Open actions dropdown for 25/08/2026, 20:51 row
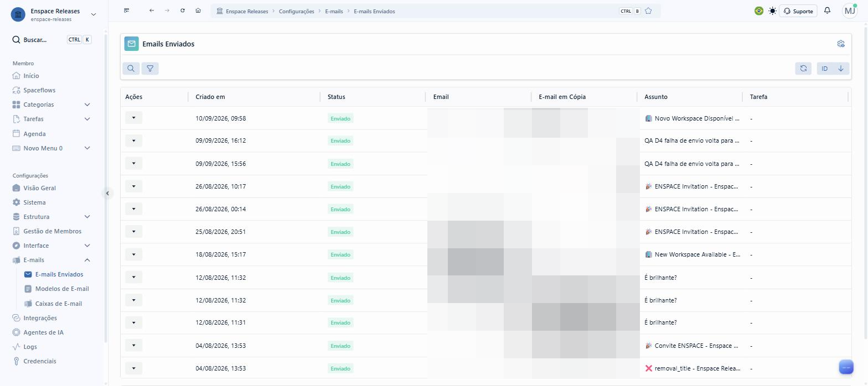 tap(133, 232)
